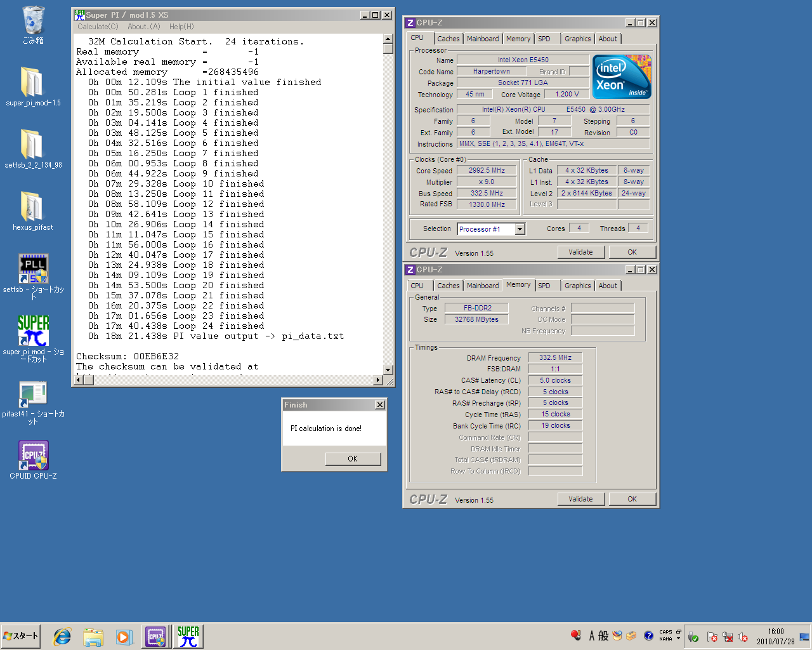Screen dimensions: 812x650
Task: Click the Core Speed '2992.5 MHz' value
Action: tap(487, 170)
